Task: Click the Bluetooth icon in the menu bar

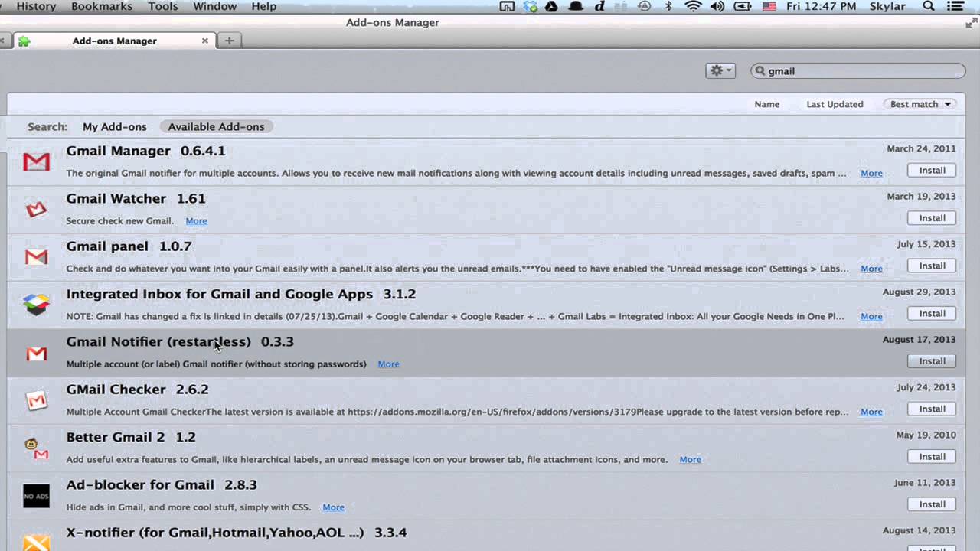Action: click(x=668, y=6)
